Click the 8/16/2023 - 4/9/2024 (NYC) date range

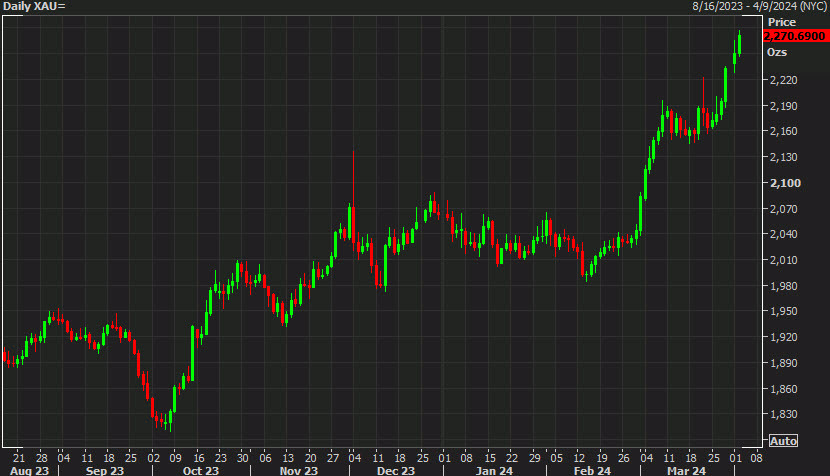pos(760,6)
